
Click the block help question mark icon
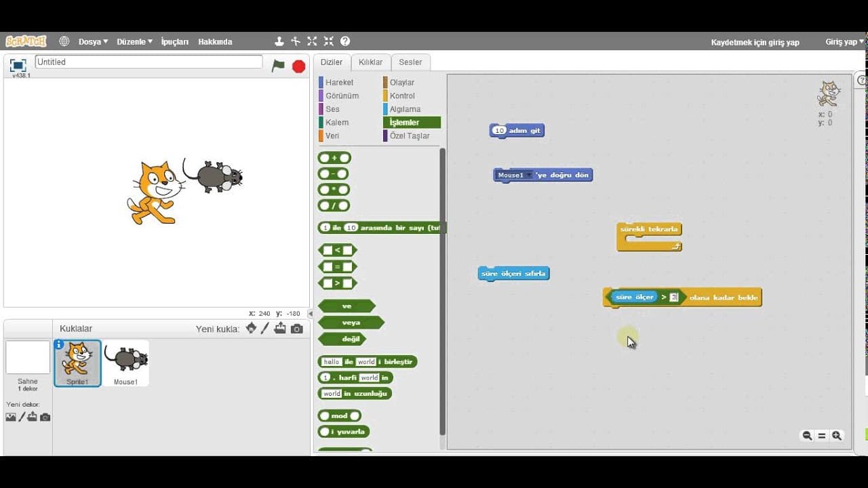point(345,41)
